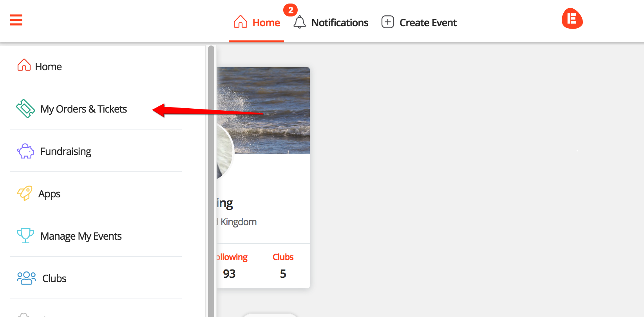The image size is (644, 317).
Task: Open the Notifications bell icon
Action: pos(300,22)
